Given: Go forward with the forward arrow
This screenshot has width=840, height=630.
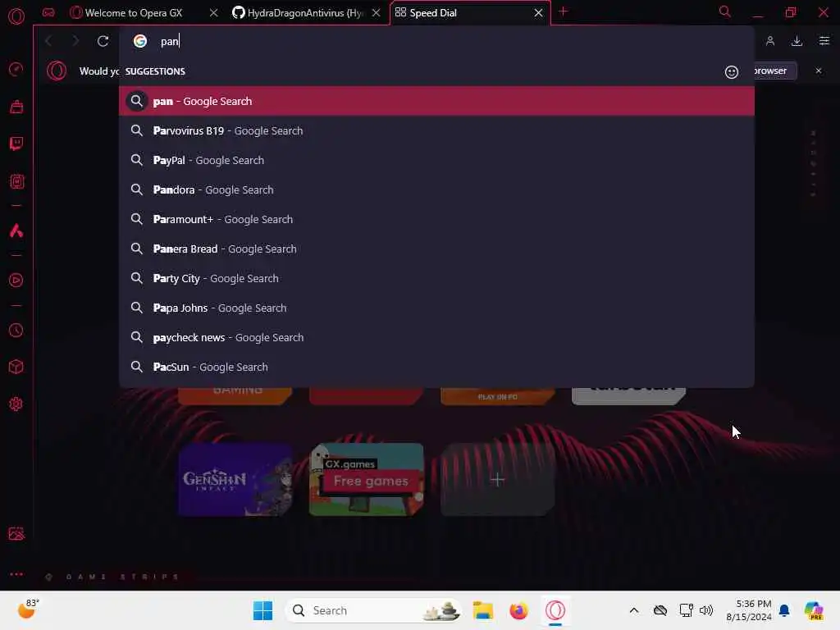Looking at the screenshot, I should point(75,41).
